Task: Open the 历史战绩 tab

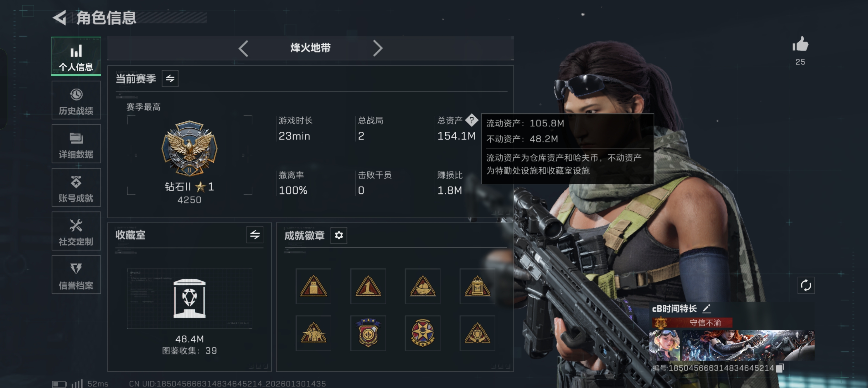Action: pos(76,100)
